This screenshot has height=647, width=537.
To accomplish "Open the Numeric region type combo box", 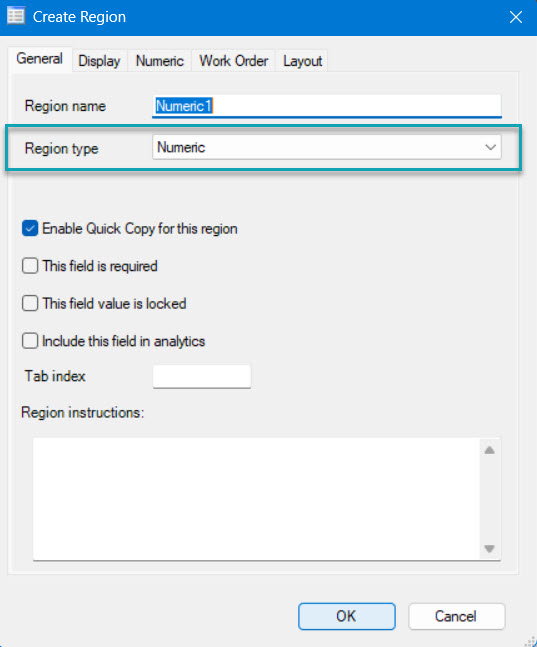I will [326, 147].
